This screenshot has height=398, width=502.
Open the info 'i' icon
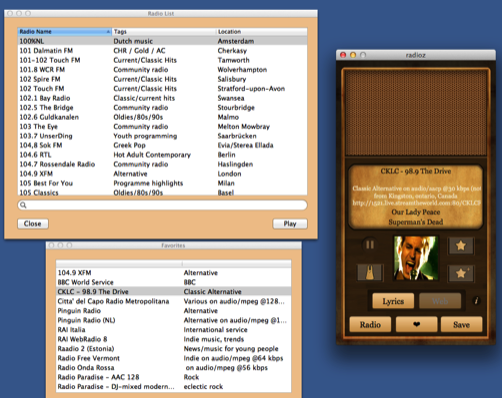(x=476, y=301)
